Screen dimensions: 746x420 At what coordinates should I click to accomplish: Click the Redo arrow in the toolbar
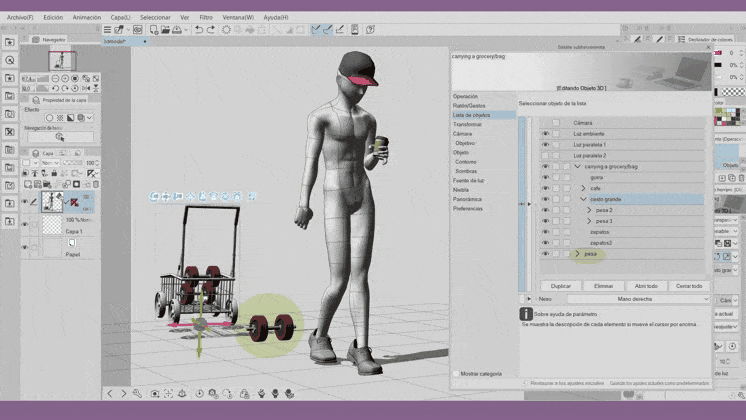click(211, 30)
